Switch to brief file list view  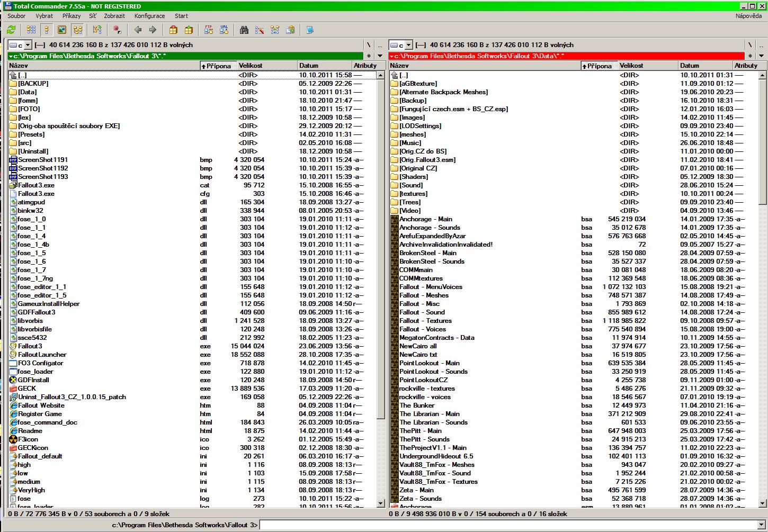tap(31, 30)
